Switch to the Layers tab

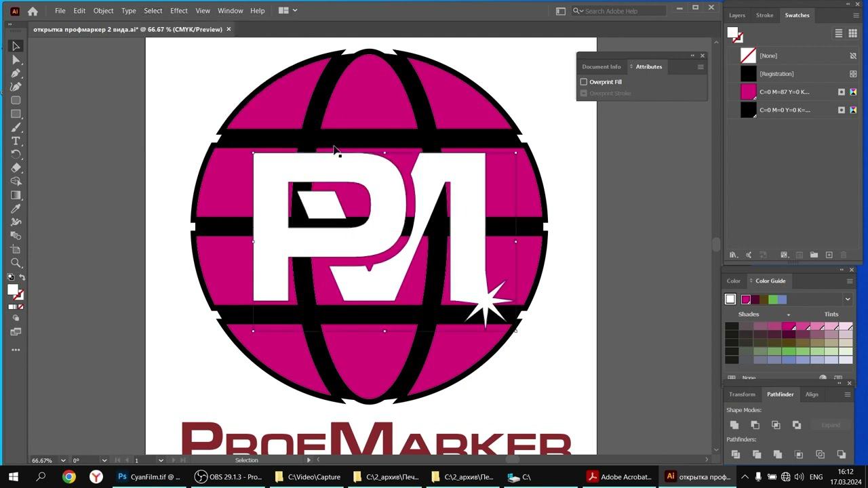pos(737,15)
